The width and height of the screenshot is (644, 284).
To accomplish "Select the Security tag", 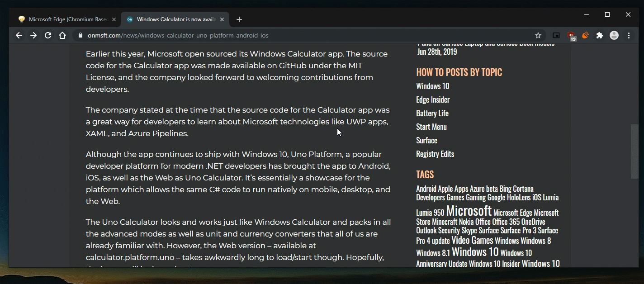I will (x=450, y=230).
